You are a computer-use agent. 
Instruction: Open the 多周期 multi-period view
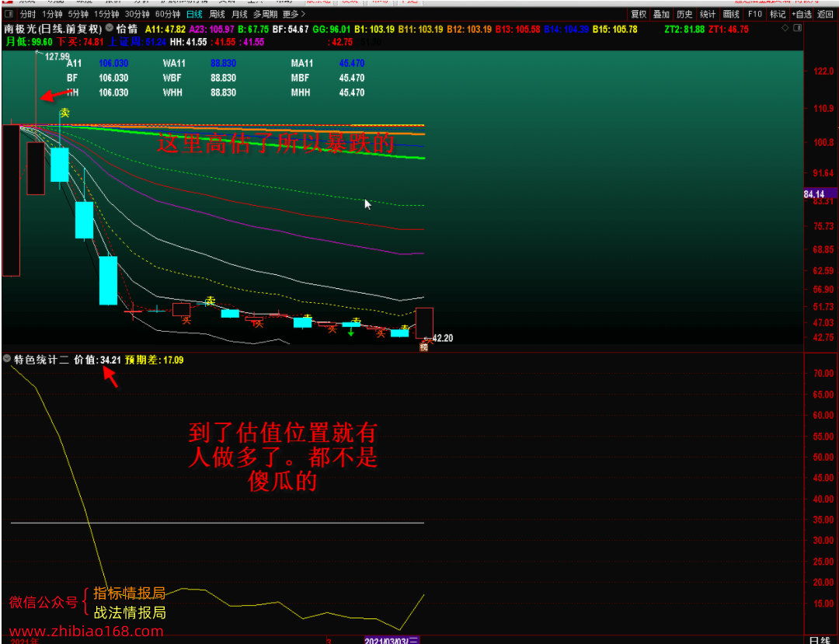point(266,15)
